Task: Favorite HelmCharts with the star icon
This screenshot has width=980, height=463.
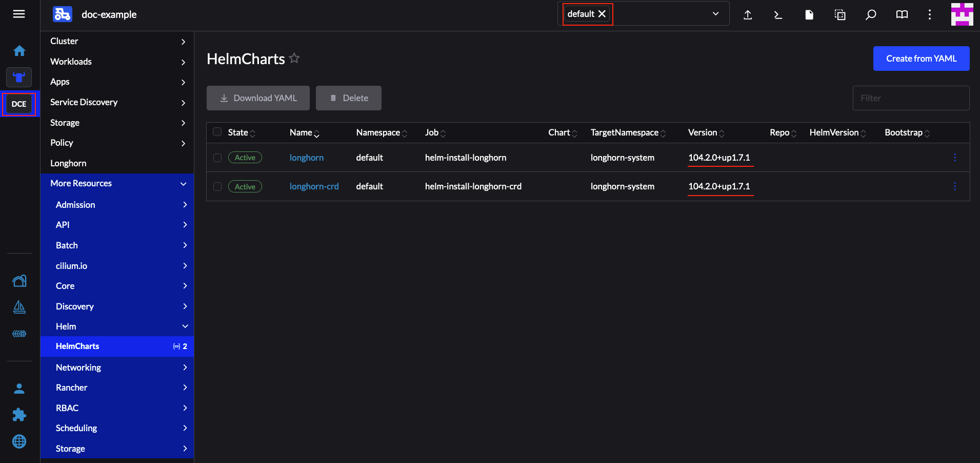Action: (x=294, y=58)
